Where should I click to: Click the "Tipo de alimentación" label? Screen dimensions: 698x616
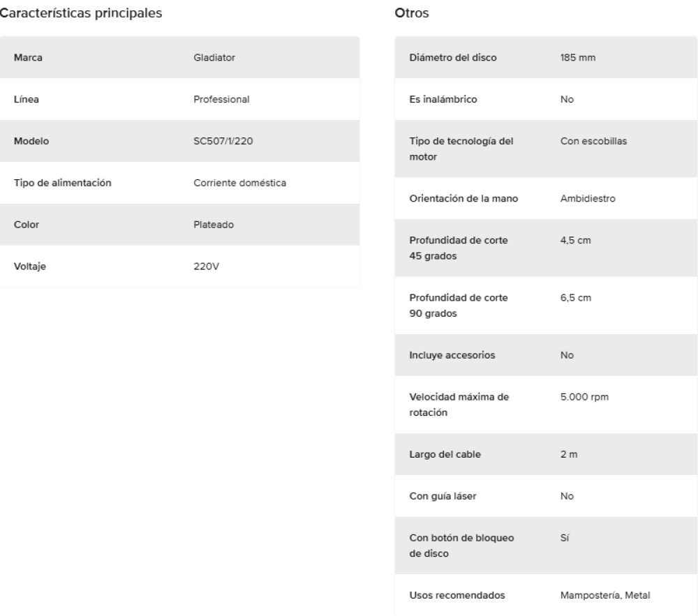click(64, 183)
